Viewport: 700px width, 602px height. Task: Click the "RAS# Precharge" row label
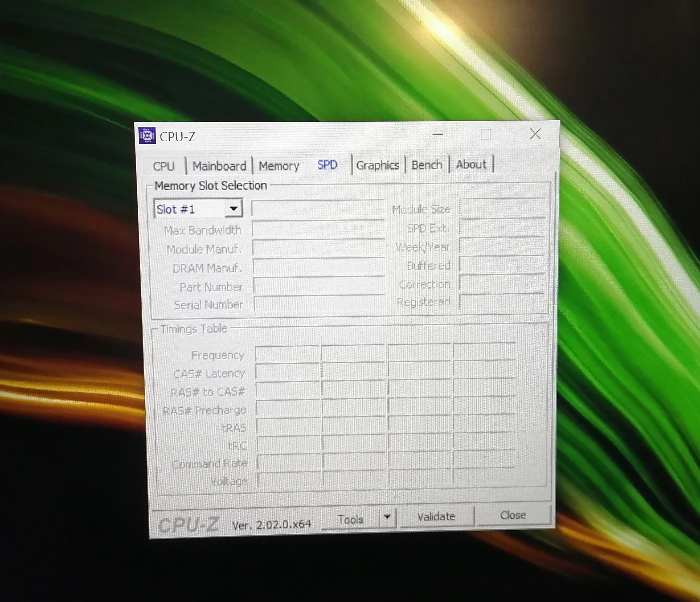point(204,410)
